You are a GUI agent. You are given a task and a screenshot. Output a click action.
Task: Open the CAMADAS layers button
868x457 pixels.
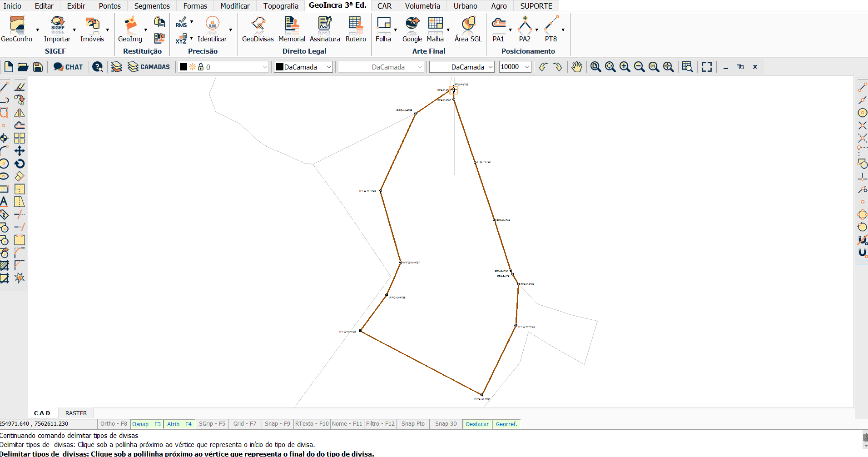pyautogui.click(x=149, y=67)
